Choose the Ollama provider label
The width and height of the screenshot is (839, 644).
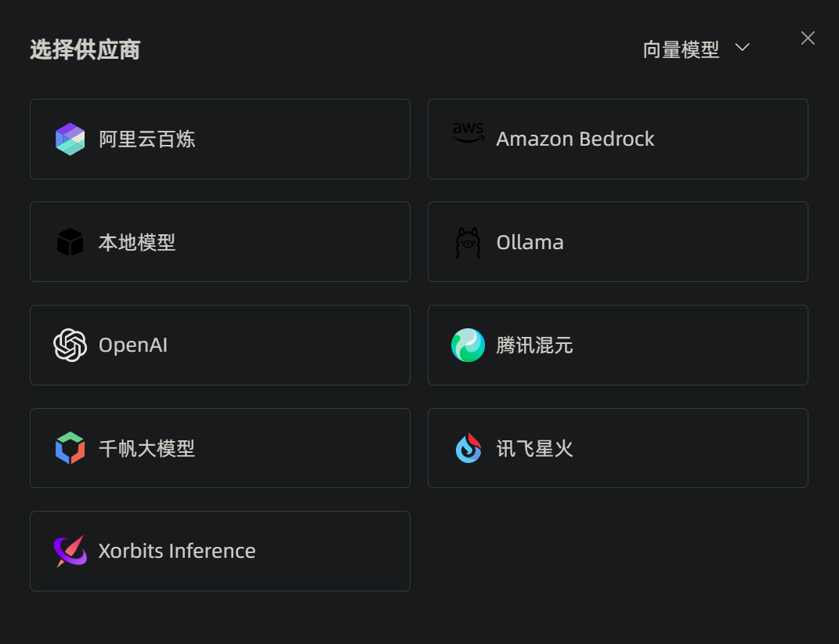(x=530, y=243)
